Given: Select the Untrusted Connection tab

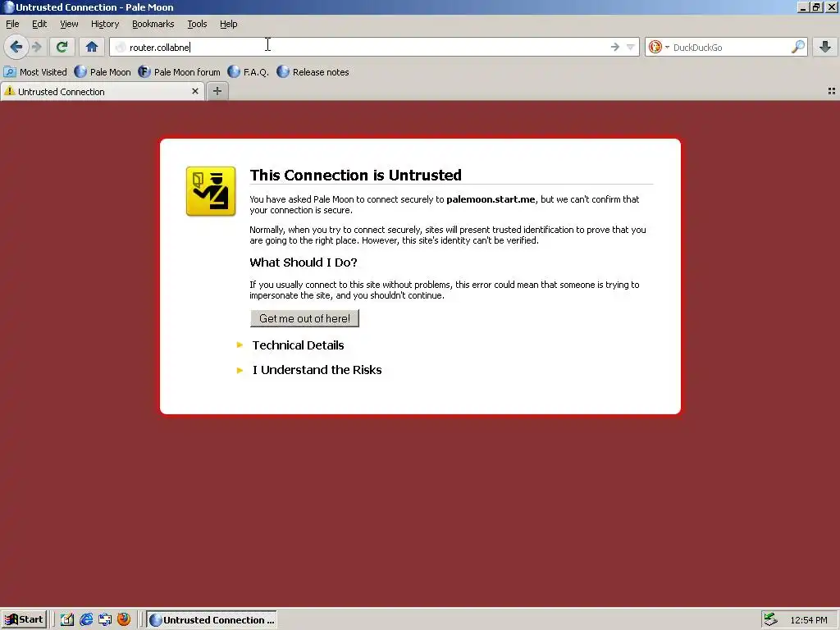Looking at the screenshot, I should point(102,92).
